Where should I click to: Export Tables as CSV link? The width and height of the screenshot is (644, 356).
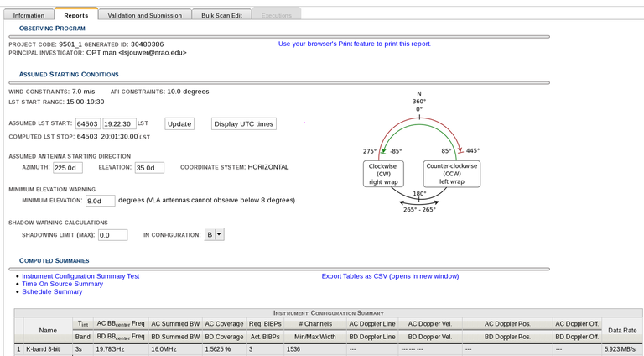coord(390,275)
